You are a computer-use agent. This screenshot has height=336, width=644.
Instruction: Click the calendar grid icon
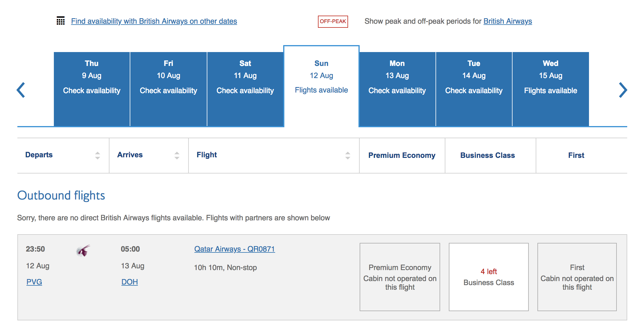click(61, 21)
